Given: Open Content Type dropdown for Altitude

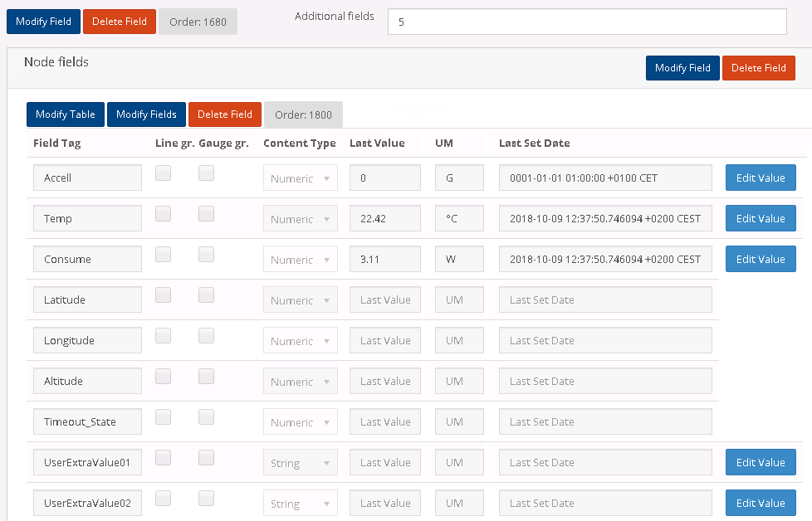Looking at the screenshot, I should tap(300, 382).
